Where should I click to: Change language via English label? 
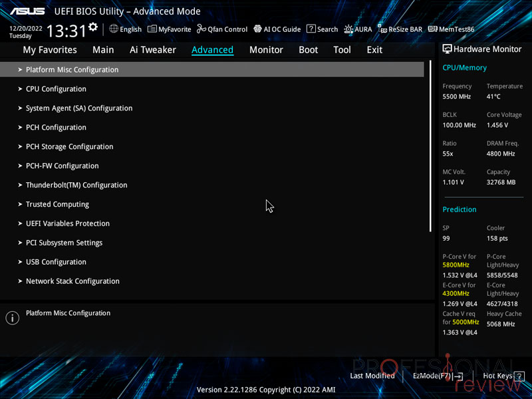(130, 29)
